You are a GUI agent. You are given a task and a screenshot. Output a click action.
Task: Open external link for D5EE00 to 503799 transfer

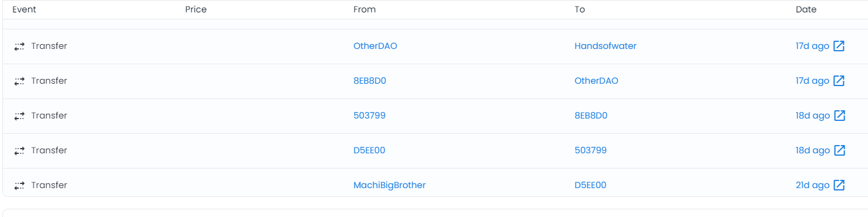tap(839, 150)
